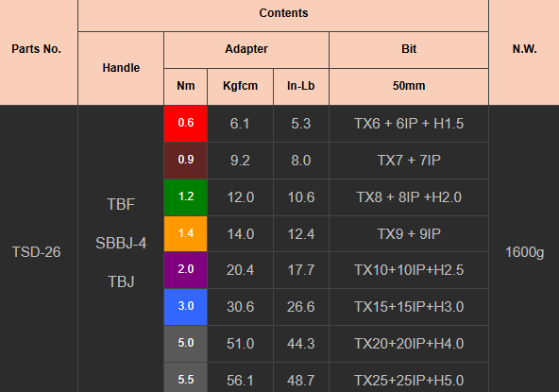Select the TSD-26 part number cell
Screen dimensions: 559x392
37,252
